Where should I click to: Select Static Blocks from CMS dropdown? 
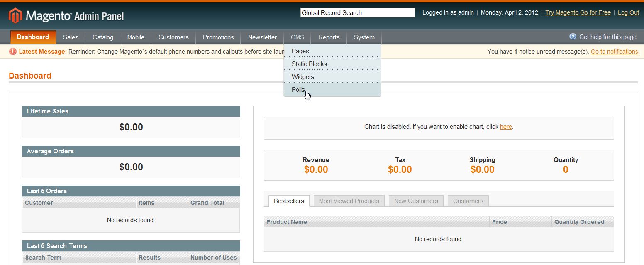coord(332,64)
